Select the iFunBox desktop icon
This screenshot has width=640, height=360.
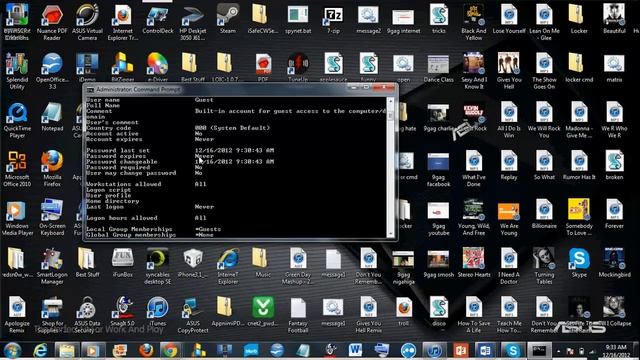point(122,263)
